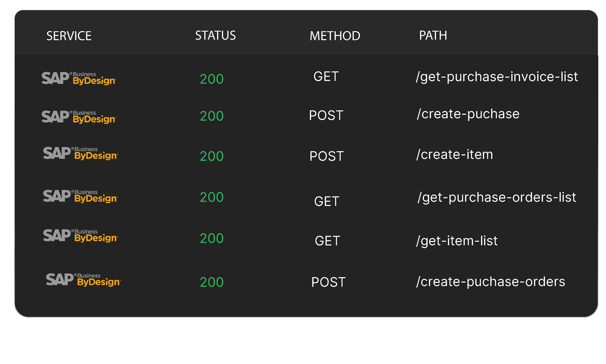
Task: Click SAP ByDesign logo in create-puchase-orders row
Action: pos(83,280)
